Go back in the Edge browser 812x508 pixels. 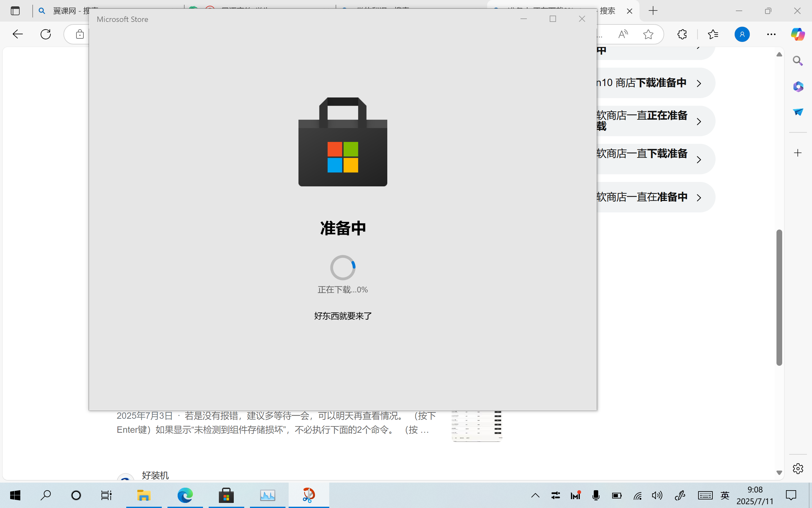pos(17,34)
